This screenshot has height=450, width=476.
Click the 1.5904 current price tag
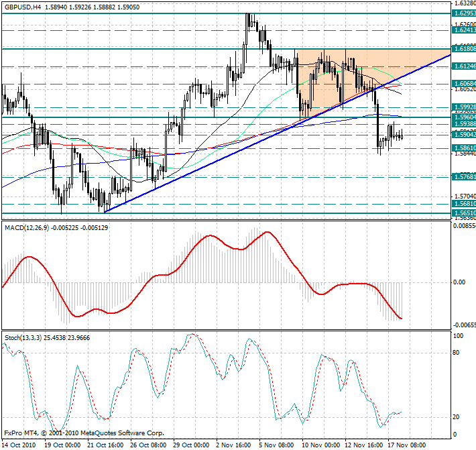click(x=464, y=134)
